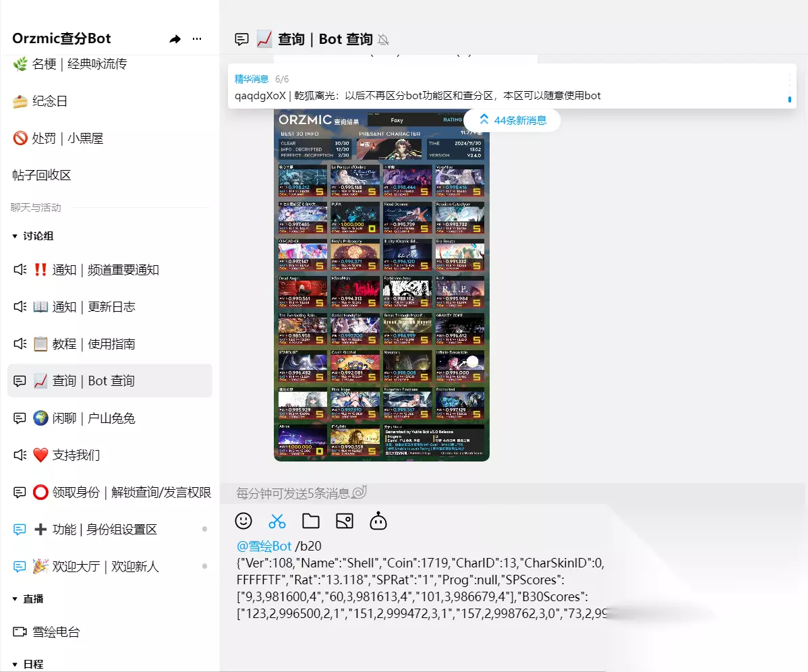Image resolution: width=808 pixels, height=672 pixels.
Task: Open the more options ellipsis menu
Action: point(197,38)
